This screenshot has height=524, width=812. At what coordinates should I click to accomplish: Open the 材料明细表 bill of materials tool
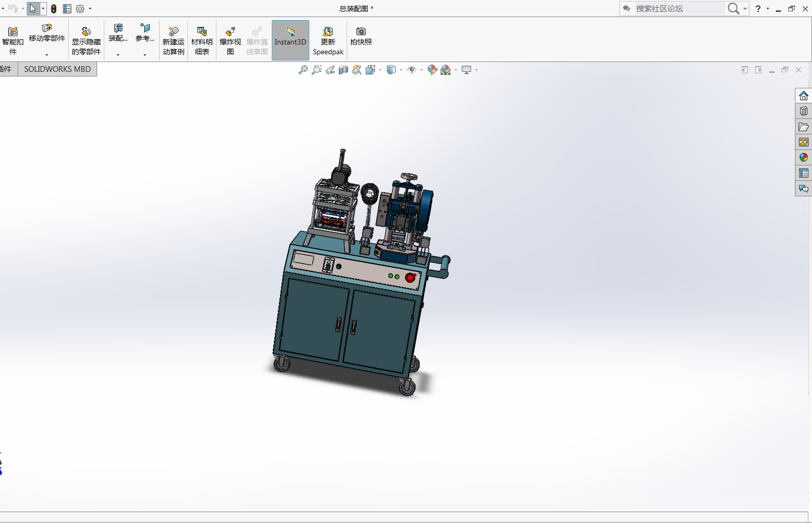pos(201,40)
